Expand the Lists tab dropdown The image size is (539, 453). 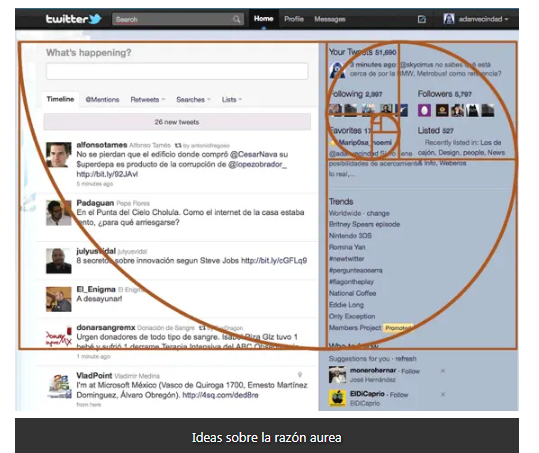pos(232,100)
